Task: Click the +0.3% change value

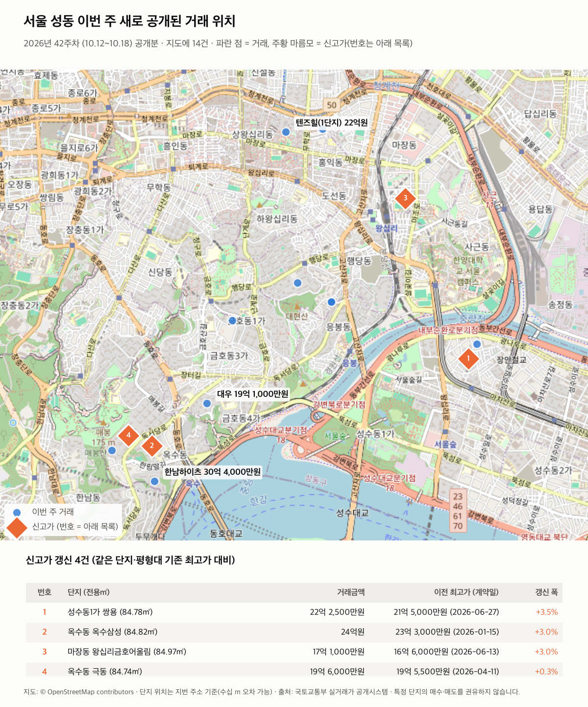Action: (x=546, y=672)
